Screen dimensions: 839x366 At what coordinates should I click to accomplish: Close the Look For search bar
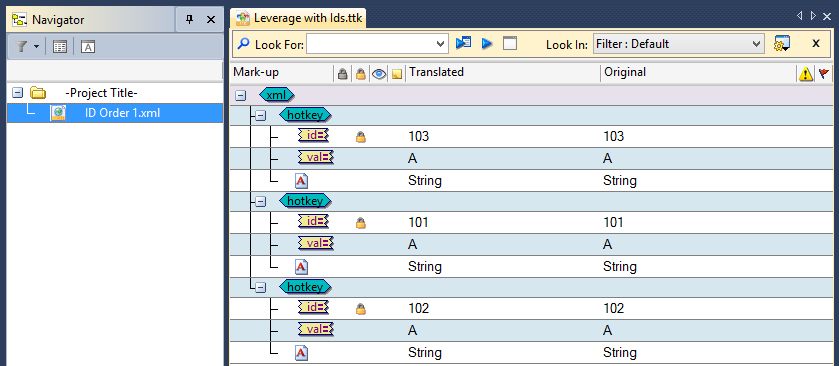[815, 44]
